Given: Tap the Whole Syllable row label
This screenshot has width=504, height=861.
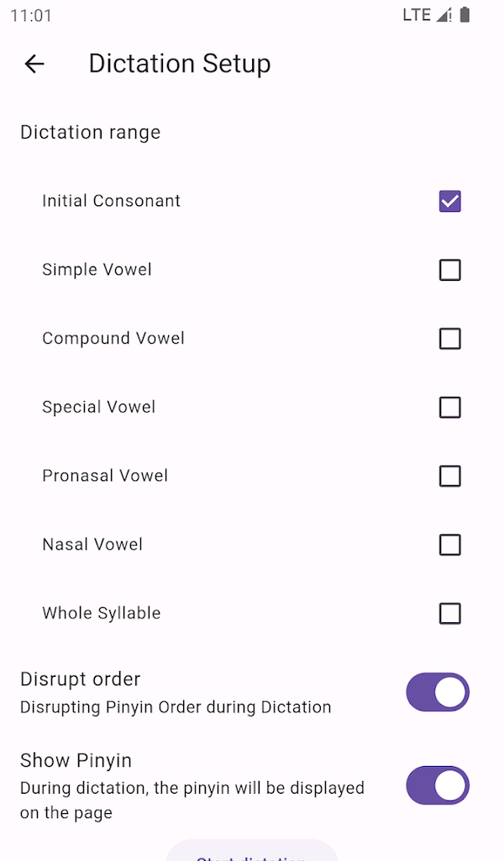Looking at the screenshot, I should tap(102, 614).
